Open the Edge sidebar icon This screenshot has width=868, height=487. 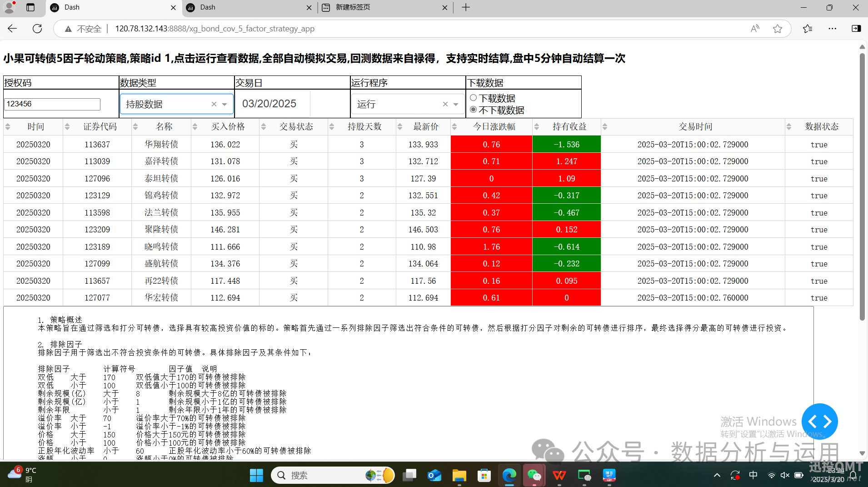(x=856, y=29)
